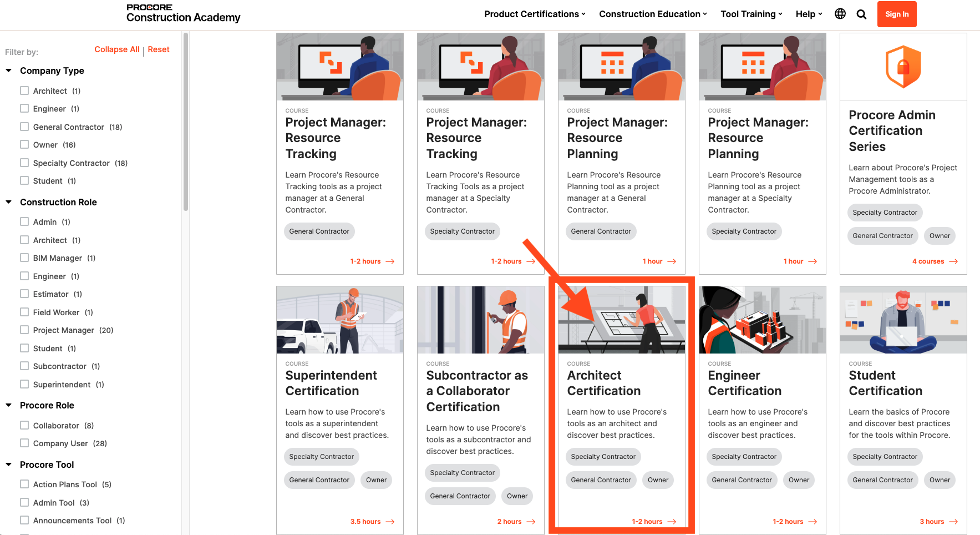Click the Sign In button
The image size is (980, 535).
point(897,14)
